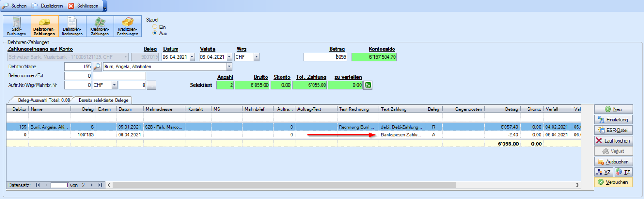Screen dimensions: 644x199
Task: Open the Kreditoren-Rechnungen module icon
Action: [127, 26]
